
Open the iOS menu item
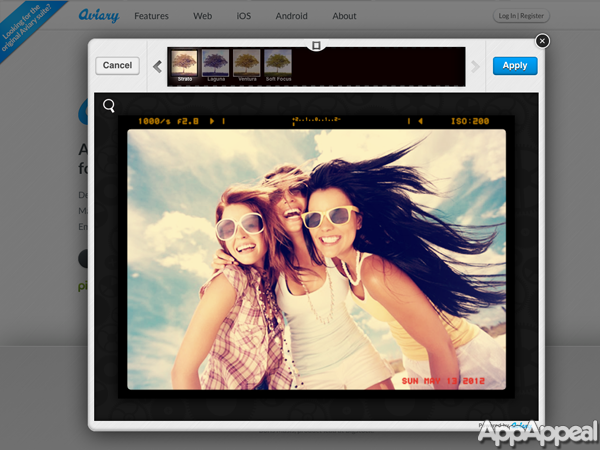point(244,16)
